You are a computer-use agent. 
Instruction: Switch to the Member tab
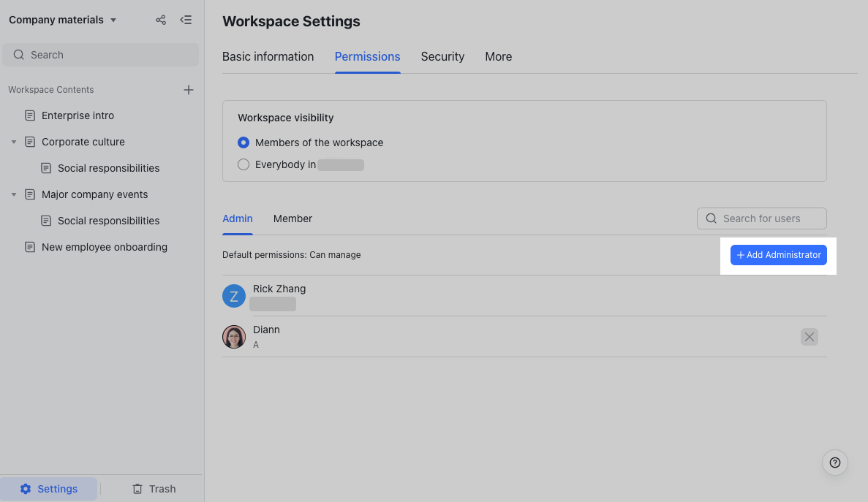293,218
